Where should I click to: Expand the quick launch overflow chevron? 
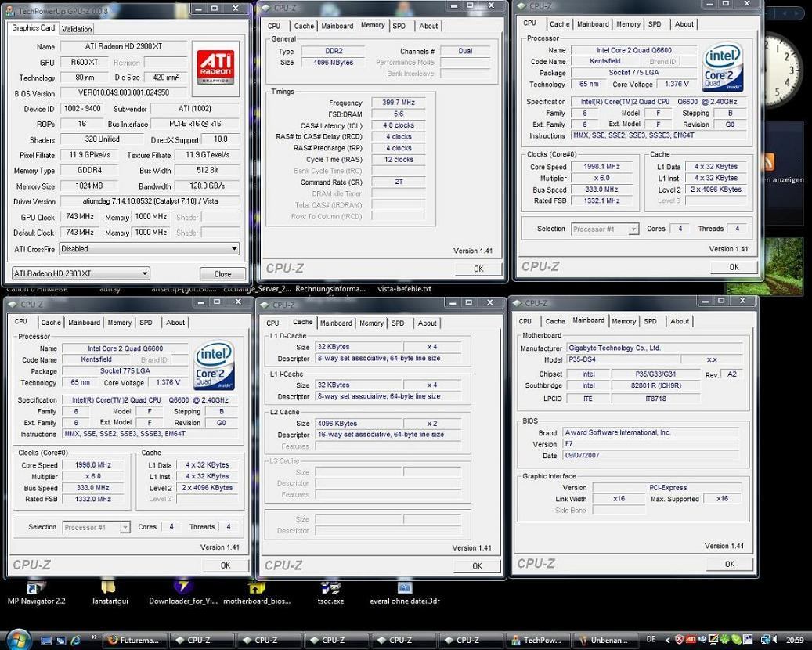click(x=94, y=637)
